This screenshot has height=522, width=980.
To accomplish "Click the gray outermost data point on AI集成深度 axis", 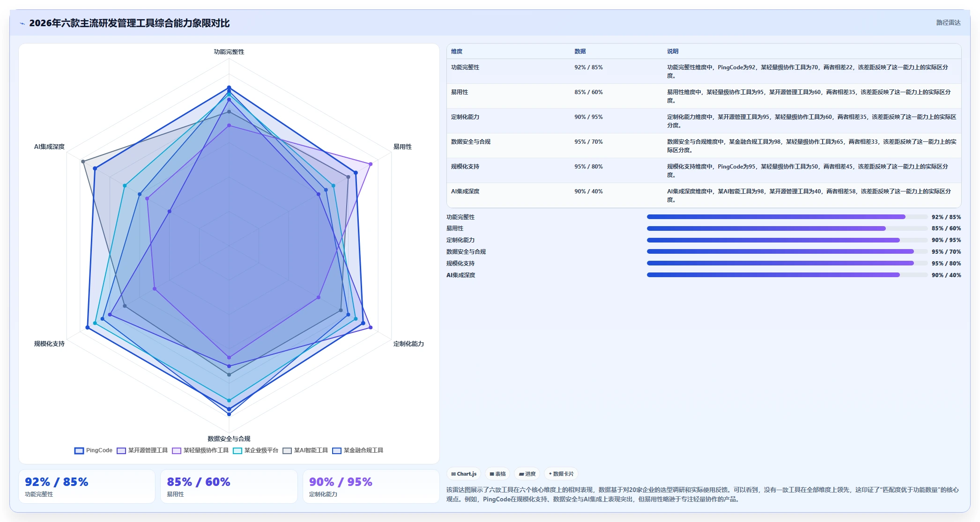I will click(83, 162).
